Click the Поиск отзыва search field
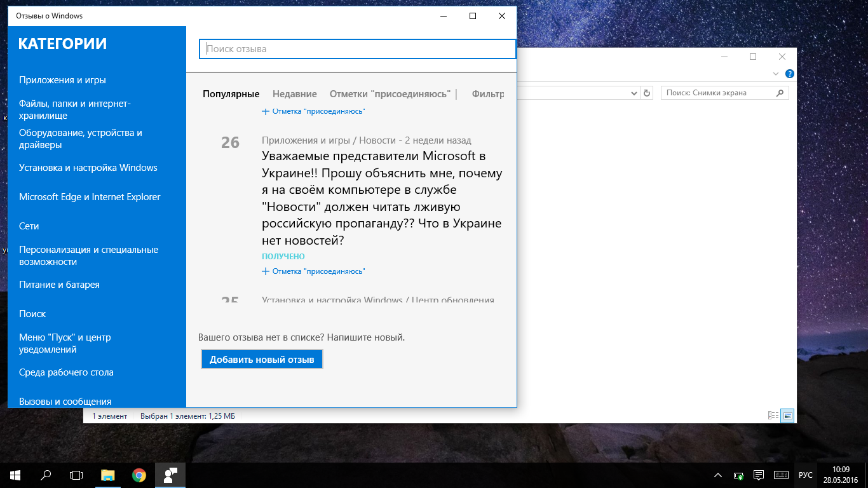868x488 pixels. (x=358, y=49)
